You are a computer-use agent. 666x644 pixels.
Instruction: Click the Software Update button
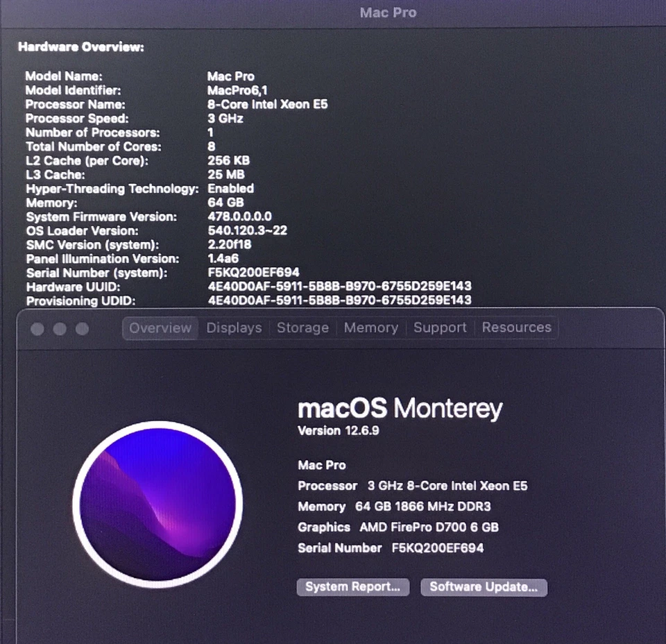point(484,587)
